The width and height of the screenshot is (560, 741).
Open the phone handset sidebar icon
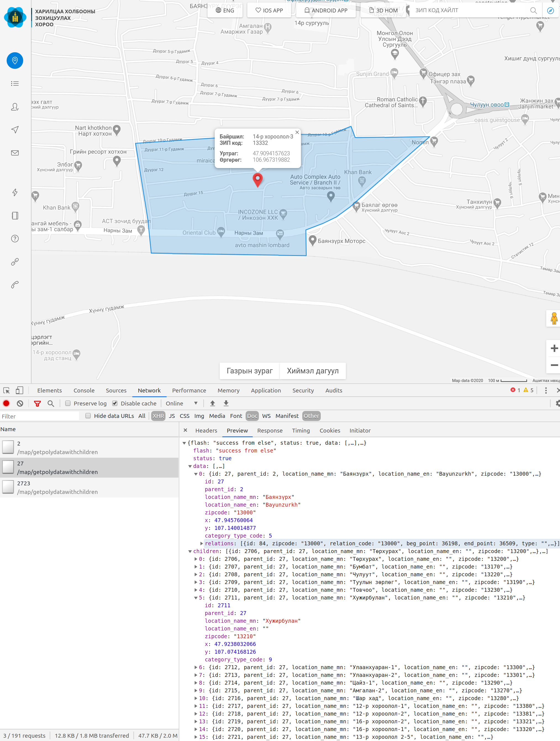pyautogui.click(x=15, y=284)
